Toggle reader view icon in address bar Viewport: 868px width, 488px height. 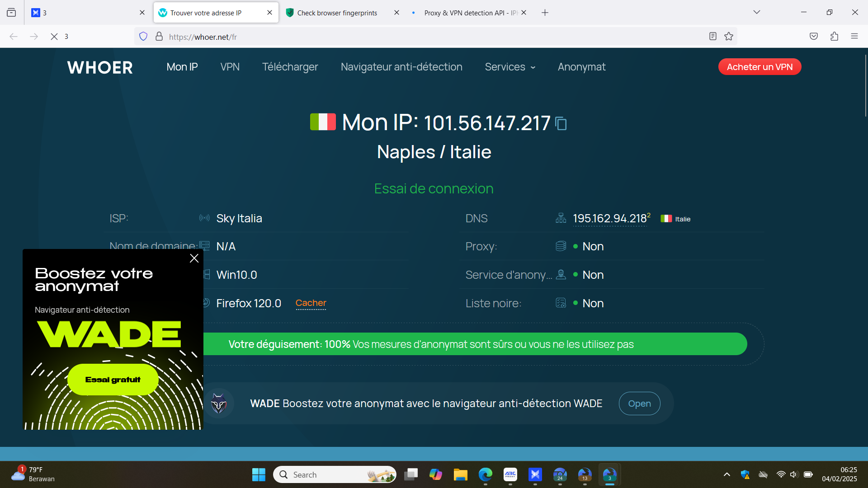pos(713,37)
